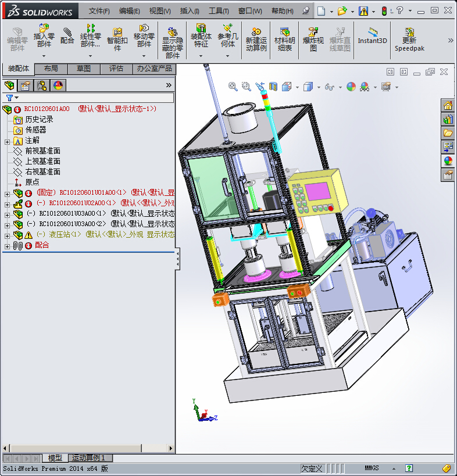Viewport: 457px width, 476px height.
Task: Open Linear Component Pattern (线性零部件)
Action: pyautogui.click(x=90, y=35)
